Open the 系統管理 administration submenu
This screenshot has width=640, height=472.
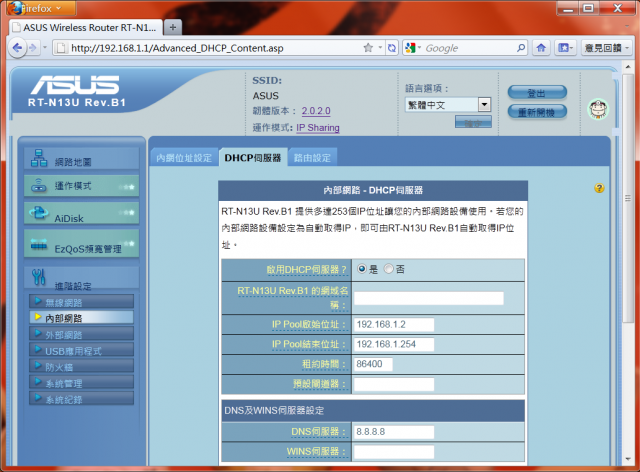click(81, 383)
